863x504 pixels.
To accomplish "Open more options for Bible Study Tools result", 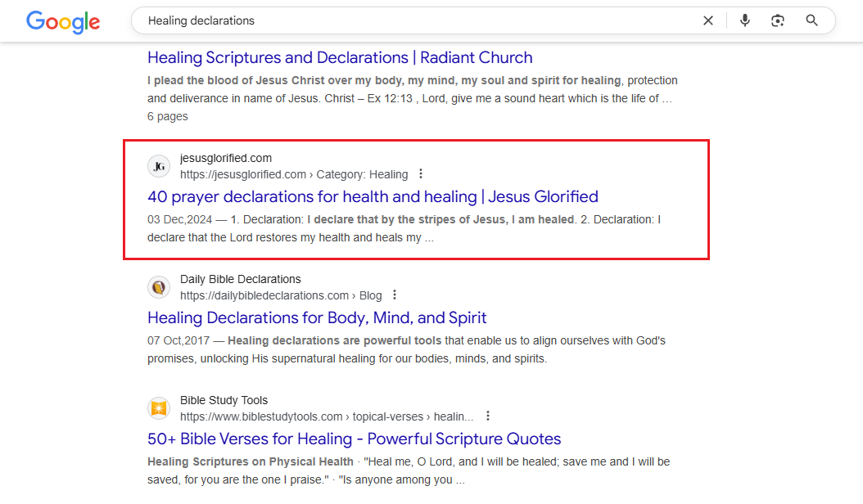I will tap(488, 416).
